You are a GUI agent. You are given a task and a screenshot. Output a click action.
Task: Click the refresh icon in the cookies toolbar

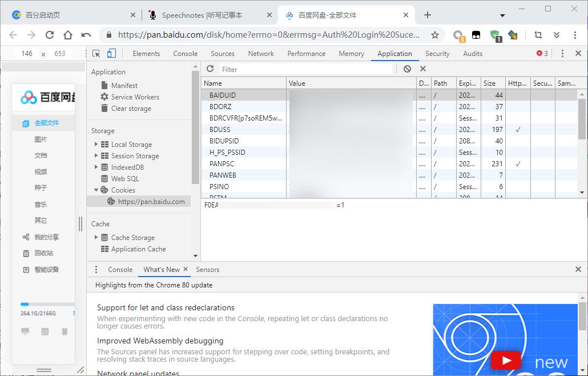coord(210,69)
